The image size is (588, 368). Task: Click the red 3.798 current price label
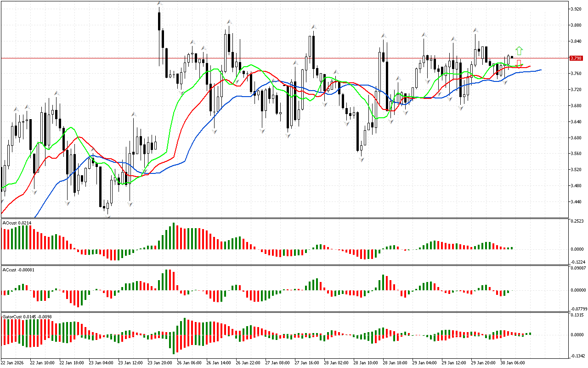(576, 58)
